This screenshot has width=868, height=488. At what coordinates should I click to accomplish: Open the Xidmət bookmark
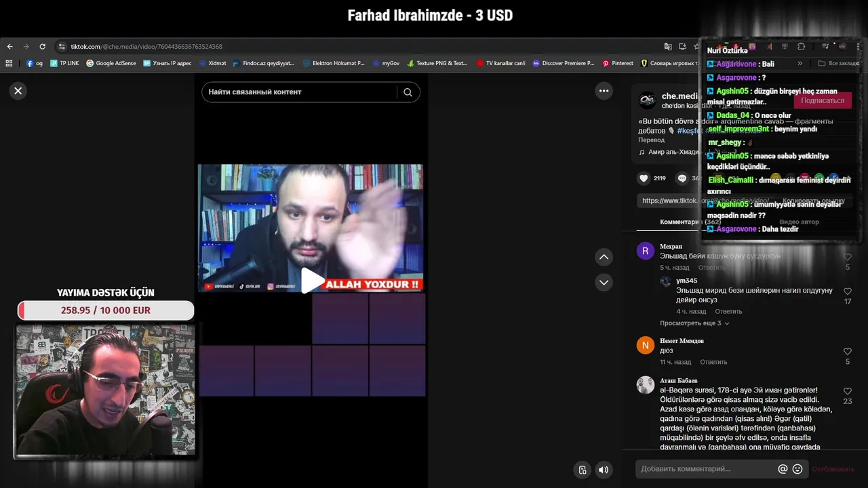click(212, 63)
